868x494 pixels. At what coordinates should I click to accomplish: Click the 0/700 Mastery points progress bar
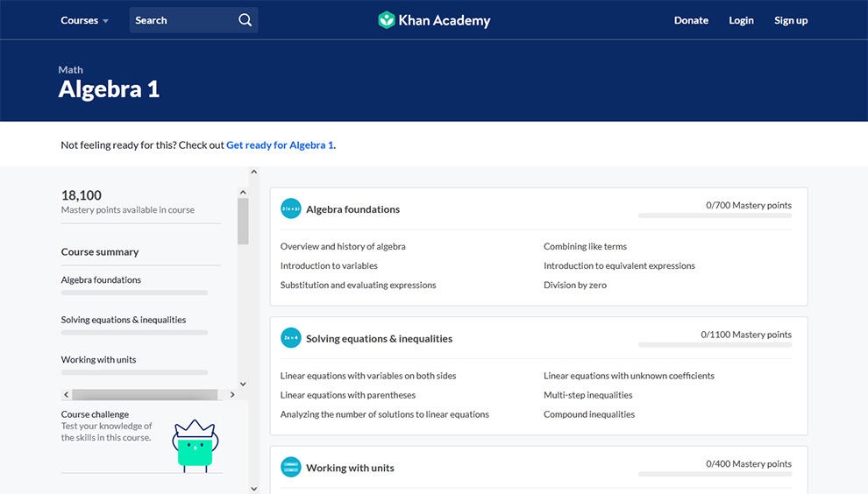(715, 215)
